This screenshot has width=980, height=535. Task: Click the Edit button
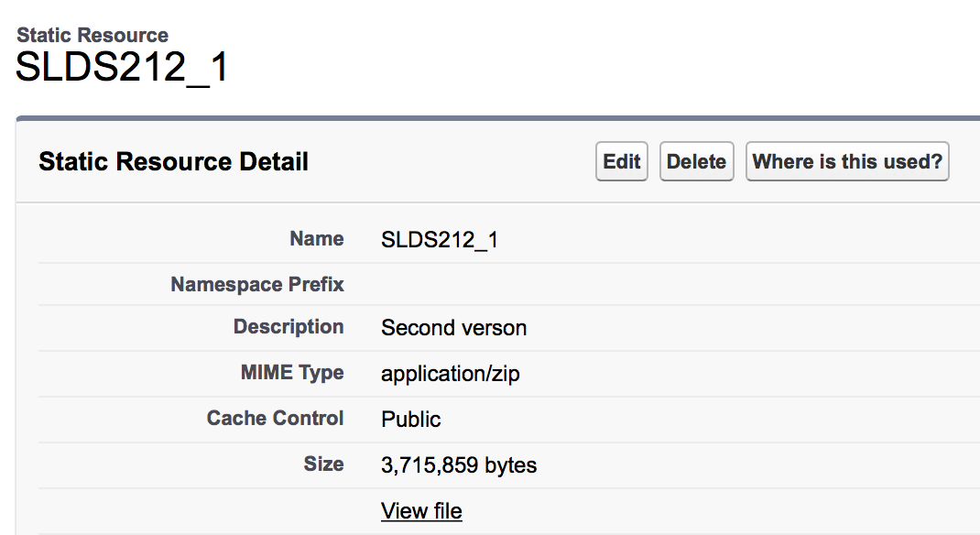622,162
